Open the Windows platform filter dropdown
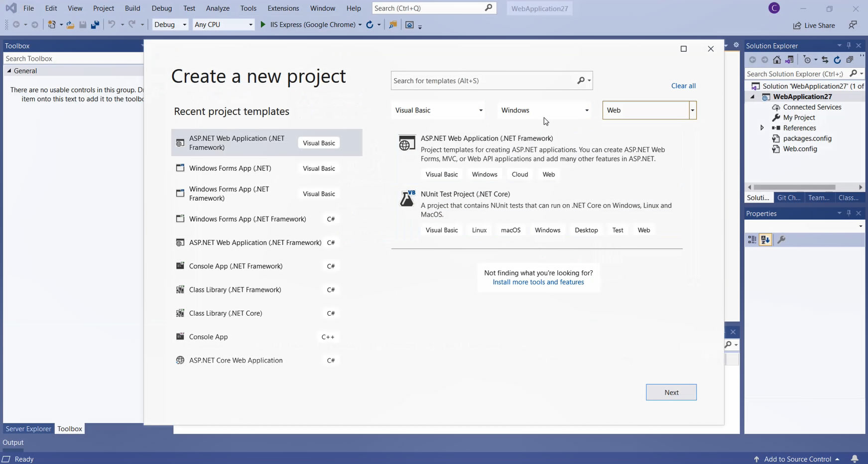This screenshot has height=464, width=868. [544, 111]
